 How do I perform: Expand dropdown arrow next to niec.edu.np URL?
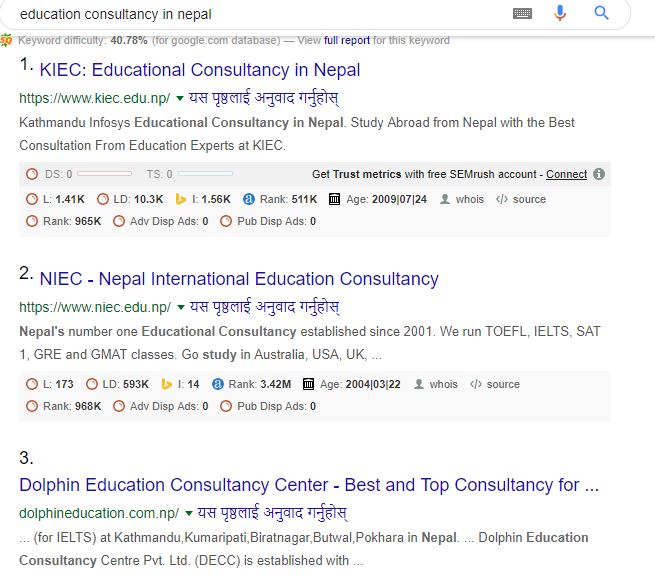click(180, 308)
